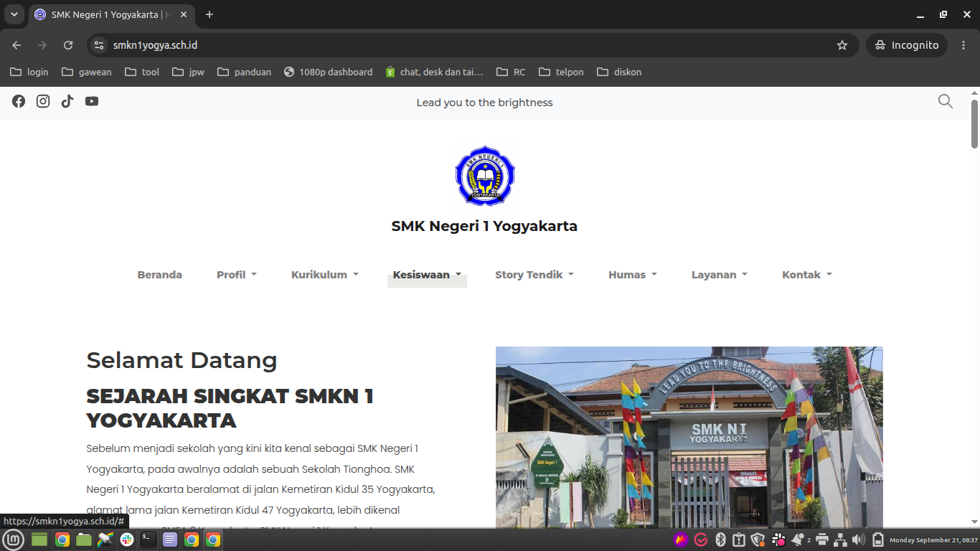Open the YouTube channel icon
Viewport: 980px width, 551px height.
coord(92,101)
